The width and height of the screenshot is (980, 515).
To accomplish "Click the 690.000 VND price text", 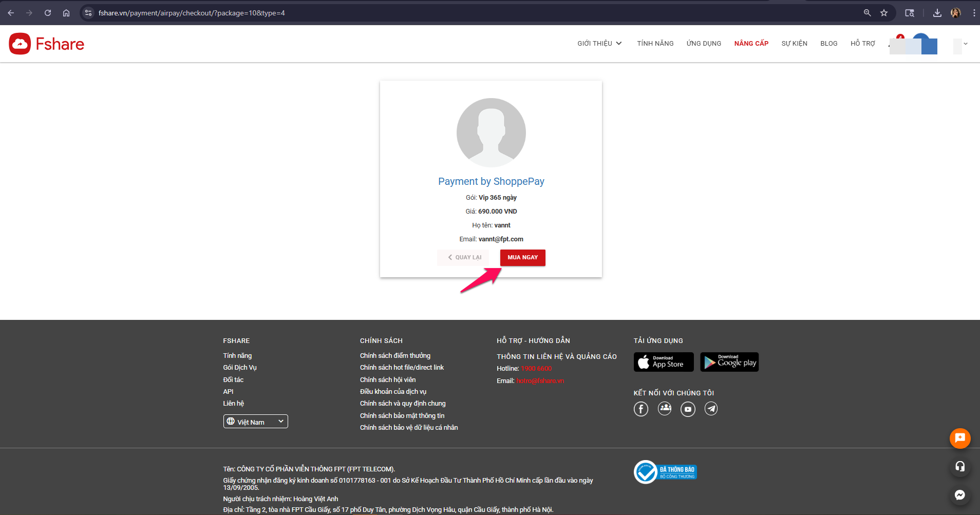I will pyautogui.click(x=498, y=212).
